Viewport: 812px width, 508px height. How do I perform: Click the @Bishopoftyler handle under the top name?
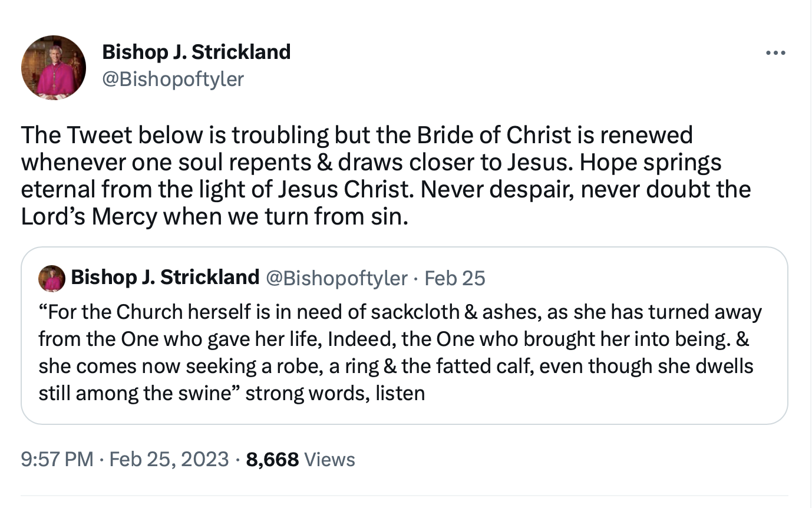[173, 79]
